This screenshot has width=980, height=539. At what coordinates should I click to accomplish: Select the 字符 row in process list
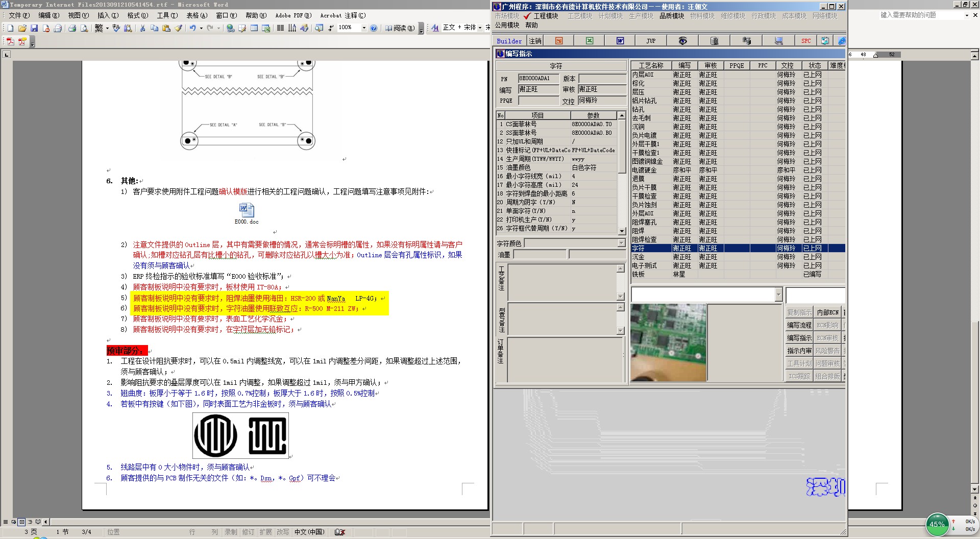click(738, 248)
